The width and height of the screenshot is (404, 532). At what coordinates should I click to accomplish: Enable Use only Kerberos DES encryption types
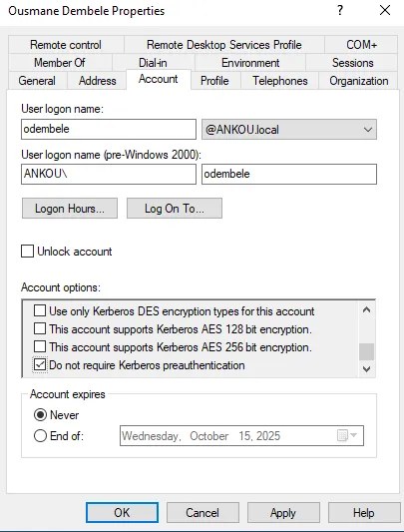[40, 310]
